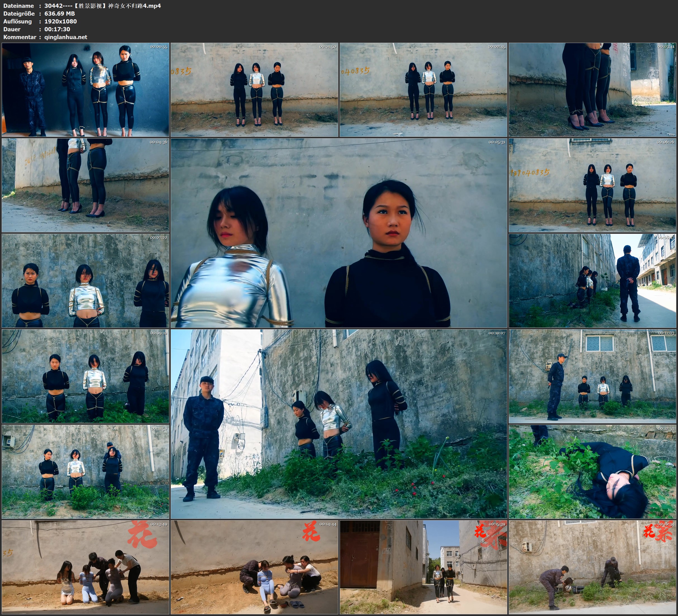
Task: Choose the thumbnail at 00:04:36
Action: [85, 185]
